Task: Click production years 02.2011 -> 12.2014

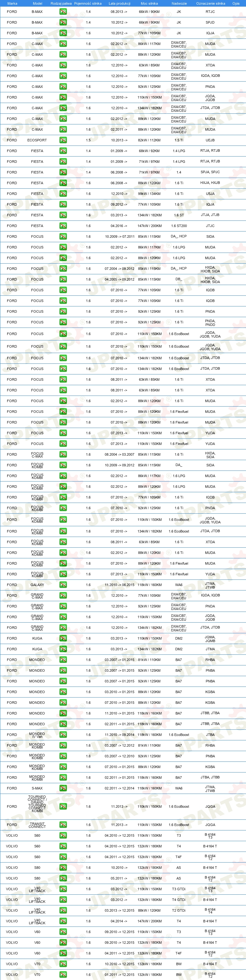Action: pos(120,788)
